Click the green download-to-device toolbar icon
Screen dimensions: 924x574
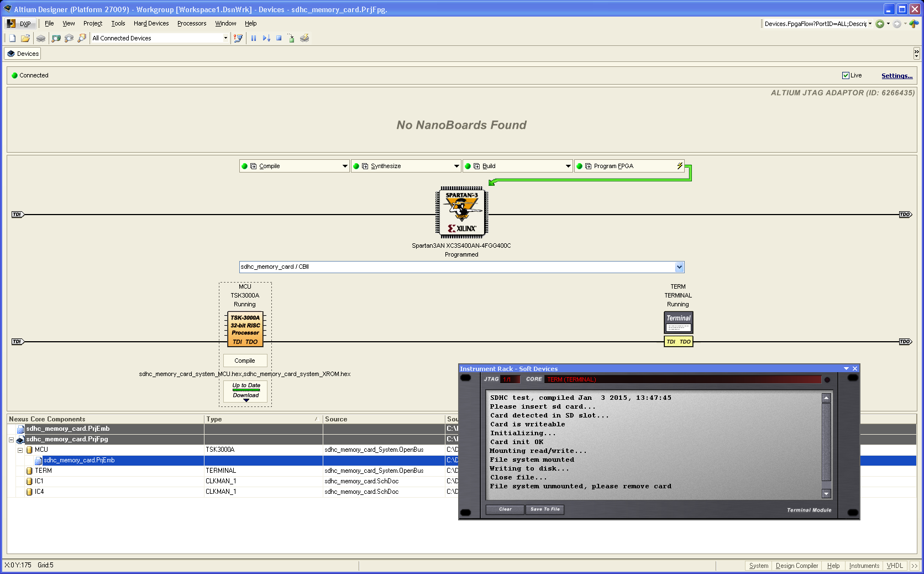(x=291, y=38)
